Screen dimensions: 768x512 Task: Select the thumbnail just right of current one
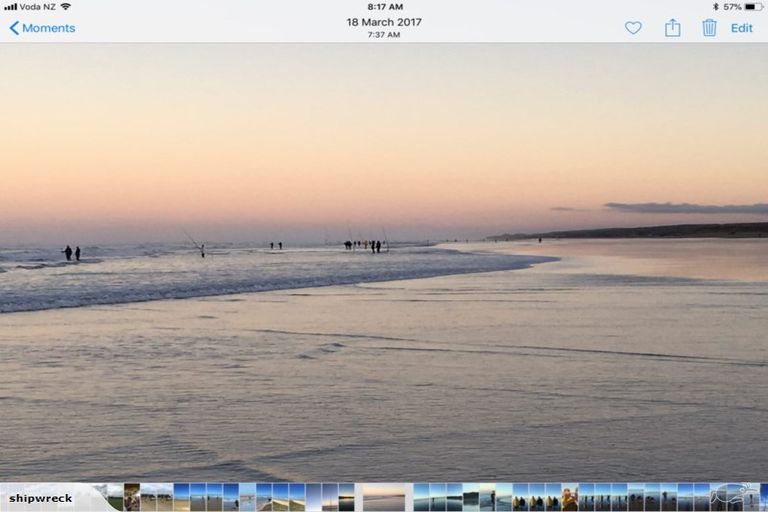coord(421,497)
